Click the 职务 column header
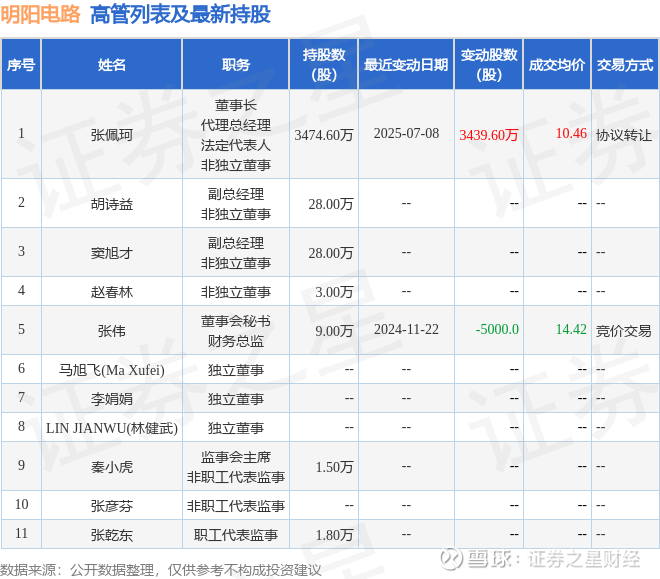660x579 pixels. coord(236,64)
